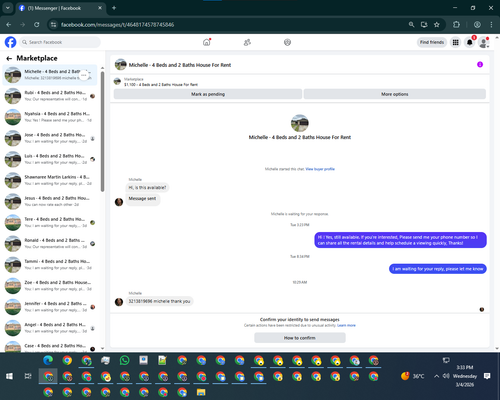Open the tab search dropdown arrow
Viewport: 500px width, 400px height.
pos(7,8)
